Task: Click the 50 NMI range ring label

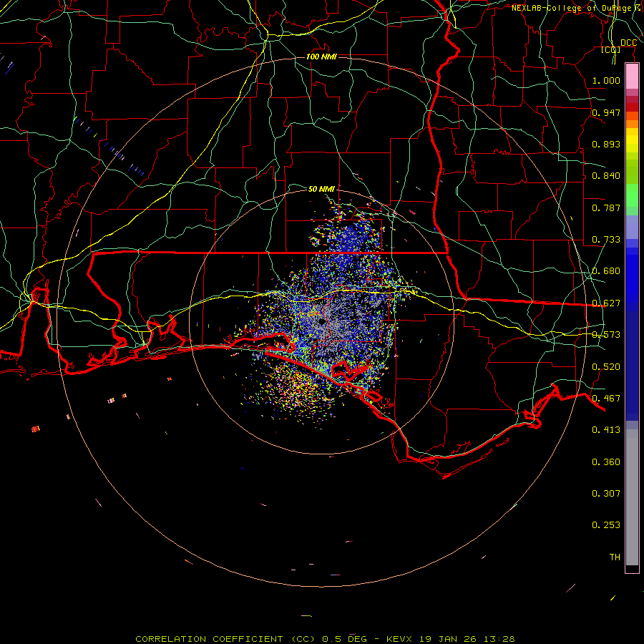Action: tap(321, 189)
